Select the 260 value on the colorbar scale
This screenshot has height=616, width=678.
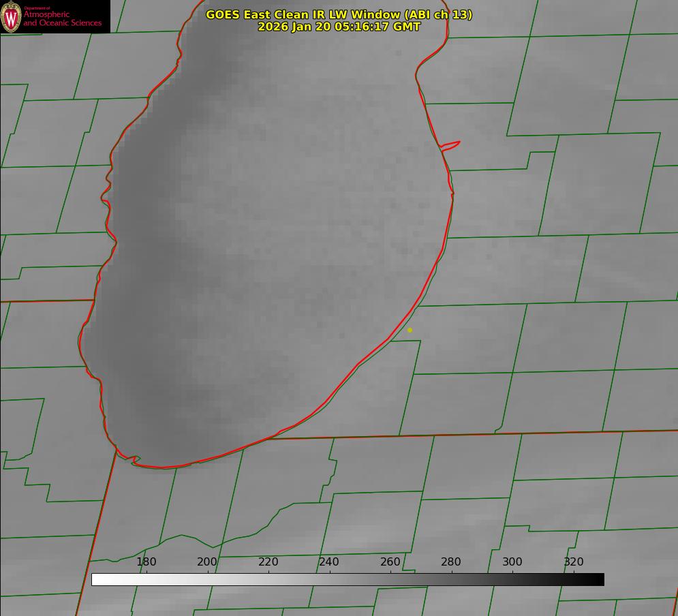390,561
